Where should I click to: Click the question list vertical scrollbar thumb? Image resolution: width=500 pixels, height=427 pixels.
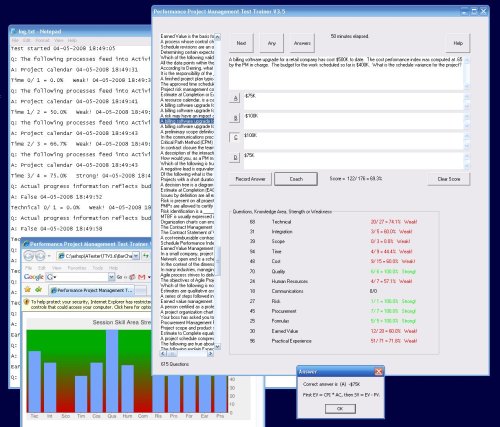(x=217, y=261)
